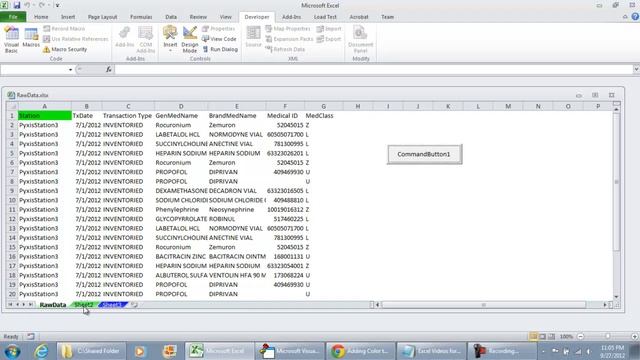This screenshot has height=360, width=640.
Task: Open Internet Explorer from taskbar
Action: coord(42,351)
